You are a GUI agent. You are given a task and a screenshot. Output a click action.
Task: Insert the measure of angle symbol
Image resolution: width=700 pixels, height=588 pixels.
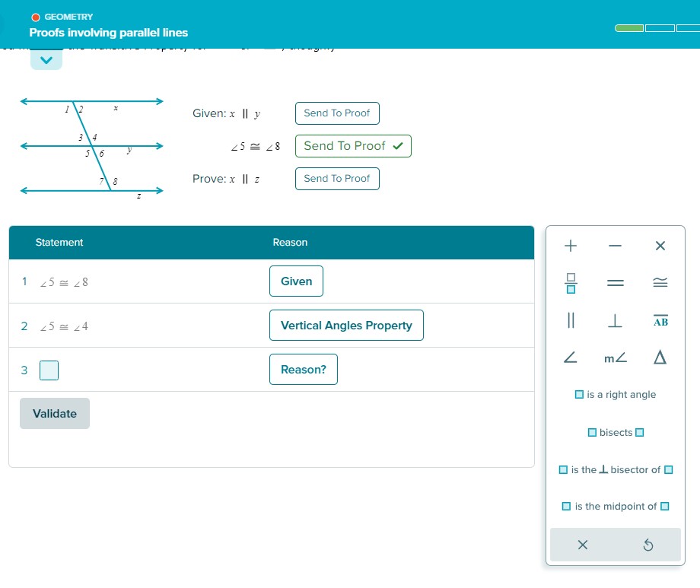point(615,358)
